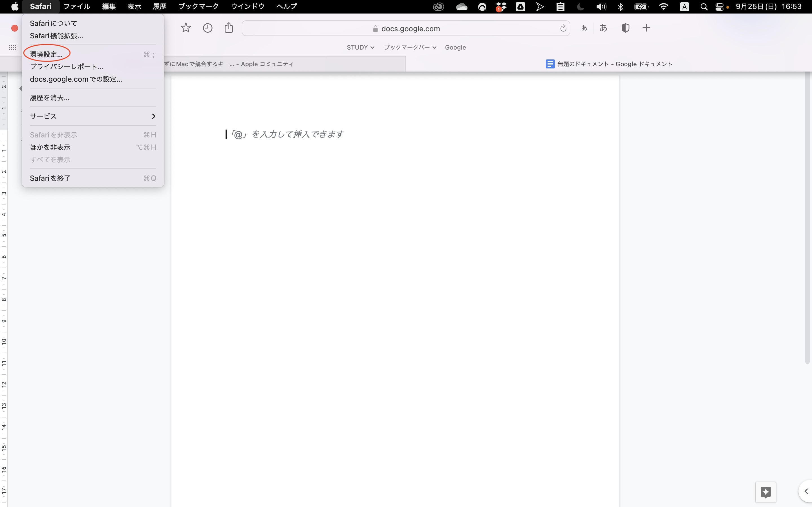Open new tab with plus icon
The image size is (812, 507).
tap(646, 28)
